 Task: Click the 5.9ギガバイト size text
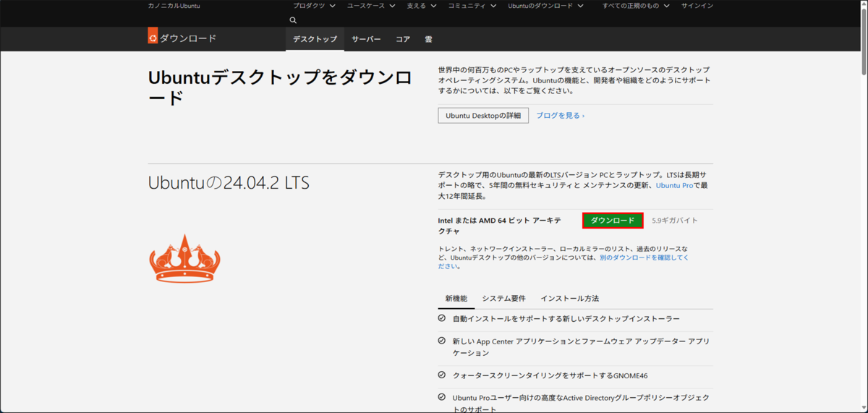[675, 221]
